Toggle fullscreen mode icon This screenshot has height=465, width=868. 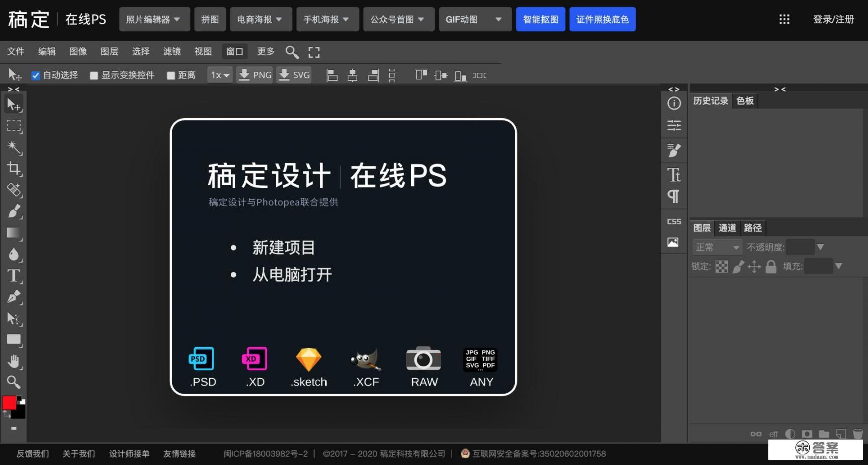pyautogui.click(x=314, y=52)
